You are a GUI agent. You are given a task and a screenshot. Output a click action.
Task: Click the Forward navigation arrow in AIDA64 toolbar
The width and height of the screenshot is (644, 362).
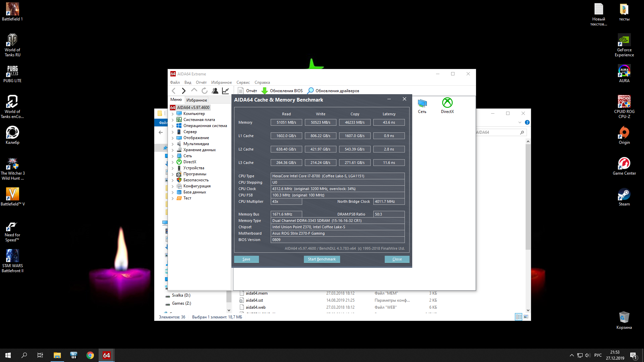183,91
